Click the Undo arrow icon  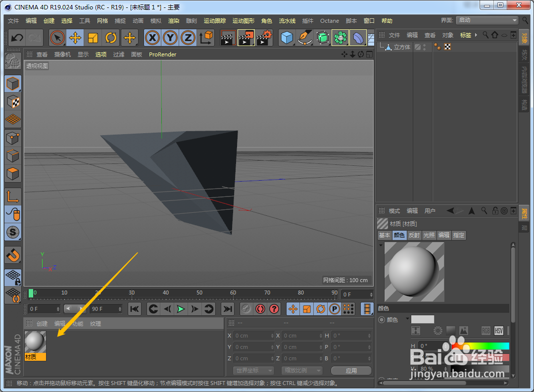coord(17,38)
